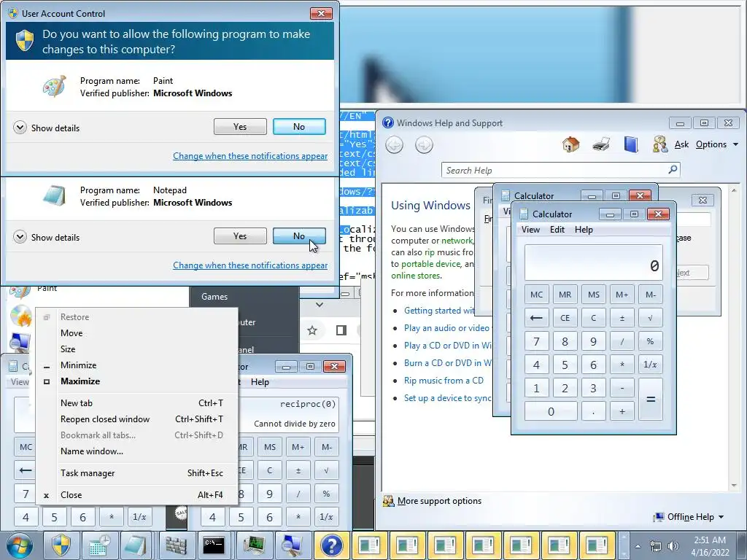747x560 pixels.
Task: Click the Help question mark taskbar icon
Action: (x=331, y=545)
